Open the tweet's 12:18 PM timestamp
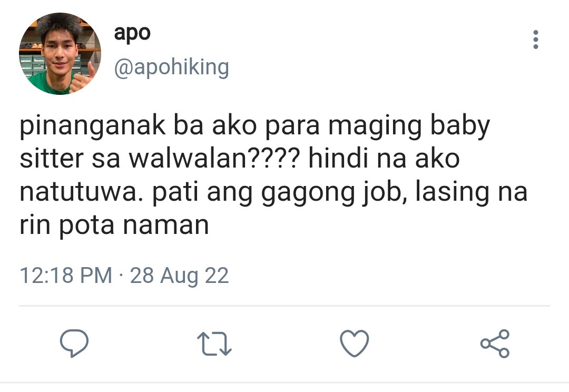The width and height of the screenshot is (569, 392). (x=66, y=275)
